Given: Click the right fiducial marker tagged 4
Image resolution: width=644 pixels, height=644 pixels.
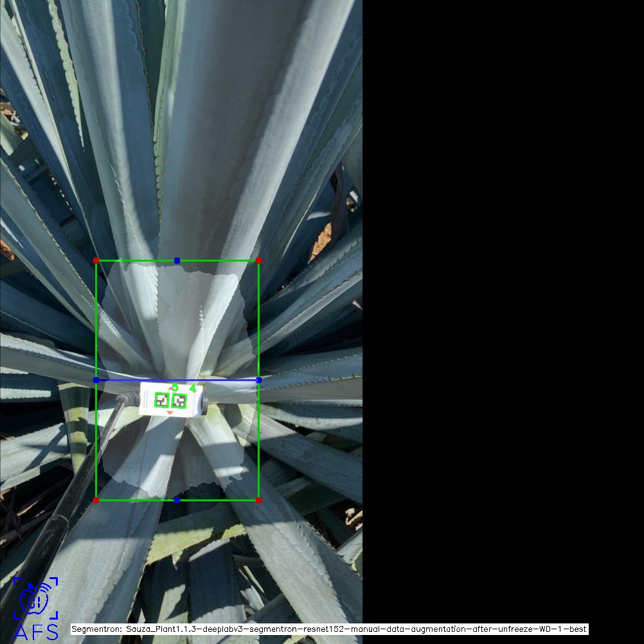Looking at the screenshot, I should tap(179, 401).
